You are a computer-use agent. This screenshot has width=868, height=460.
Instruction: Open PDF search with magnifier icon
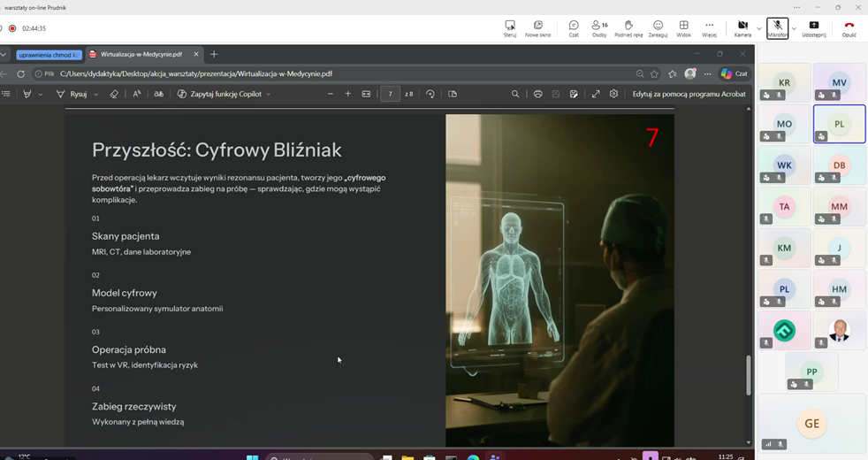click(515, 94)
